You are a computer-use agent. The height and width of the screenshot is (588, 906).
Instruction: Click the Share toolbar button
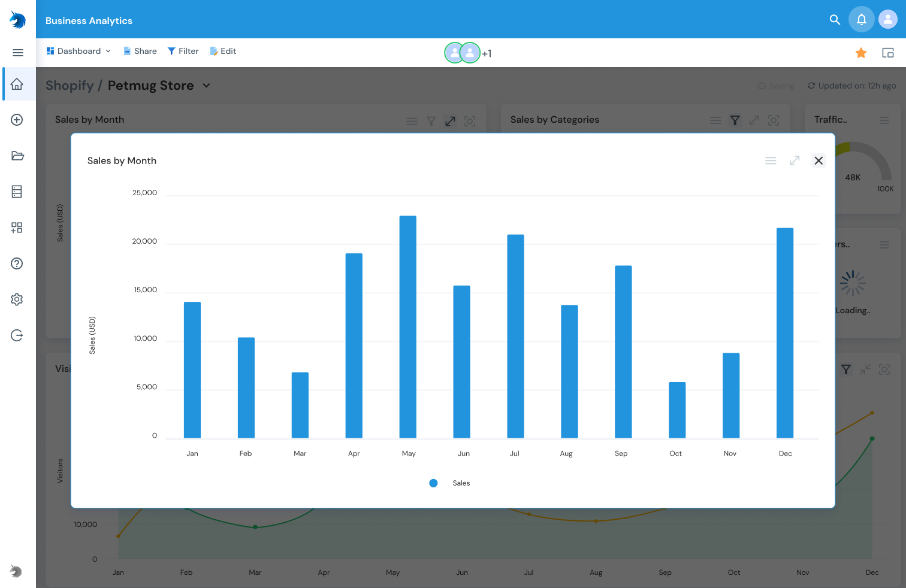tap(140, 51)
